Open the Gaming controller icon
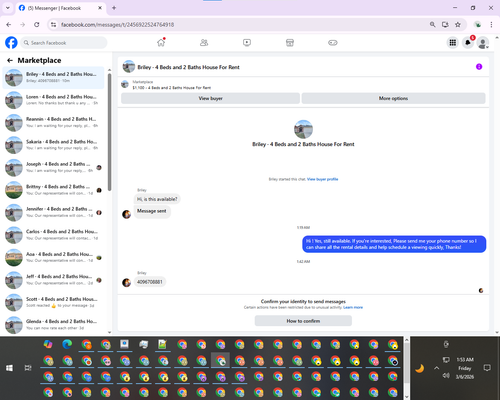The image size is (500, 400). (x=333, y=43)
